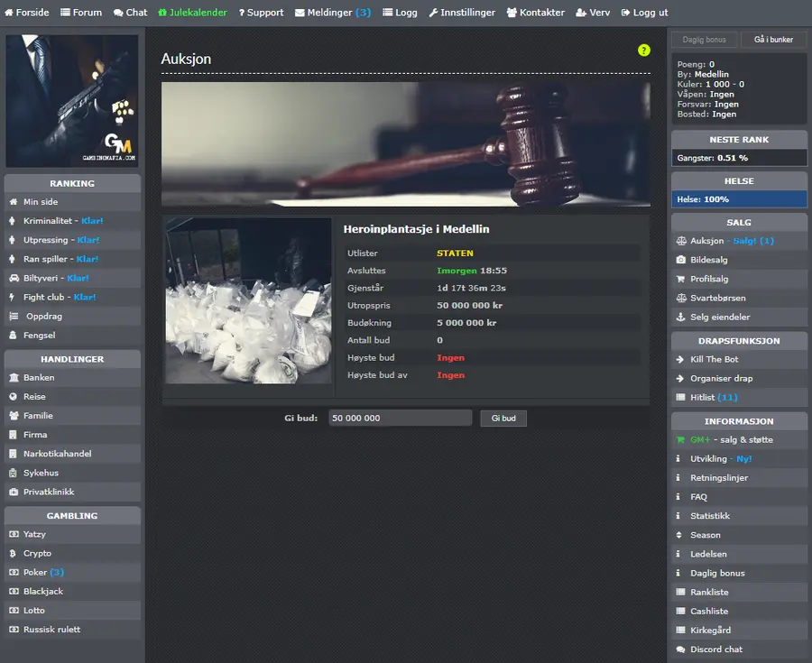Click the heroin plantation thumbnail image
The image size is (812, 663).
pos(249,300)
